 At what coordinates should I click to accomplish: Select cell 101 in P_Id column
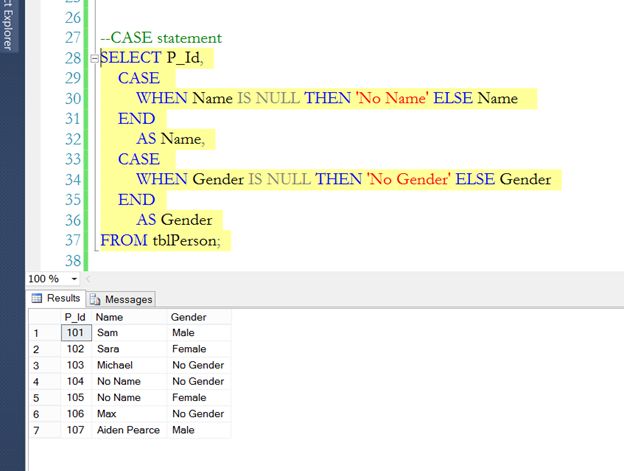coord(76,333)
